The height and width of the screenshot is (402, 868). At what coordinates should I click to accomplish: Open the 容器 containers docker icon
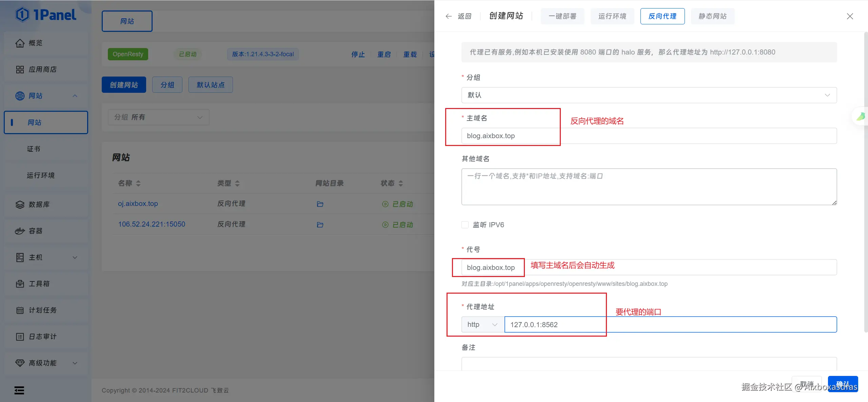point(20,231)
